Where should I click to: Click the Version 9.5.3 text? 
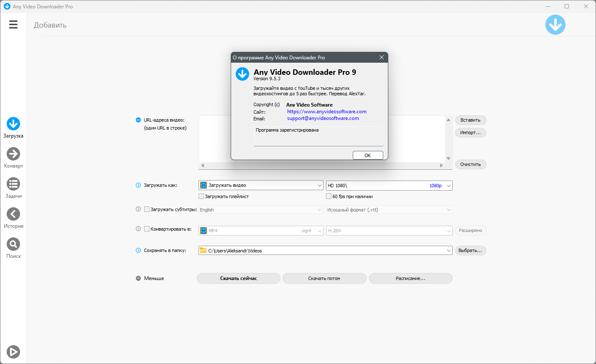click(x=267, y=79)
